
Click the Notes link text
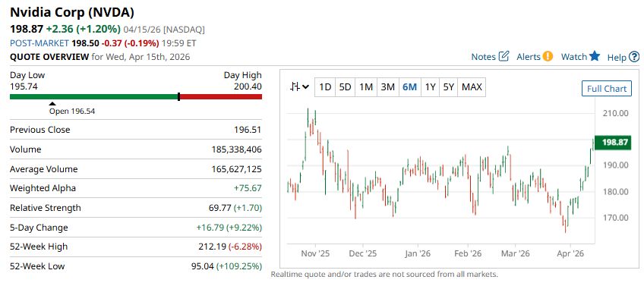point(484,57)
